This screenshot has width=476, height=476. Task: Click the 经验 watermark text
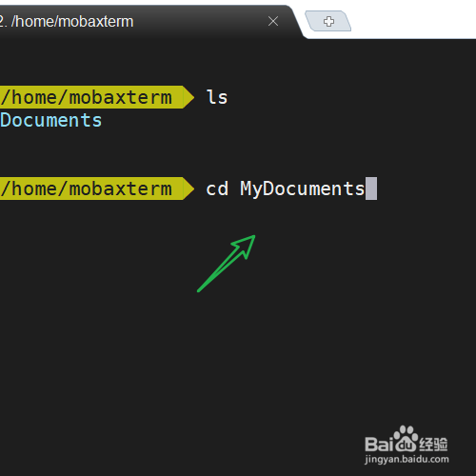pos(433,444)
